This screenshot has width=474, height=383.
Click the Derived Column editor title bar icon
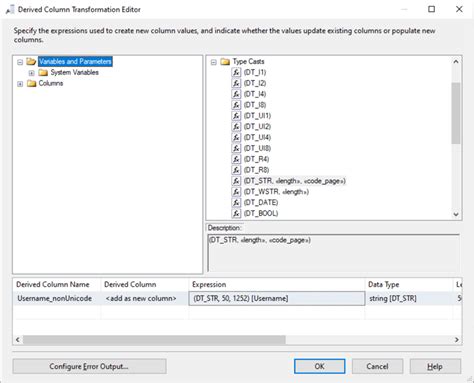[10, 10]
